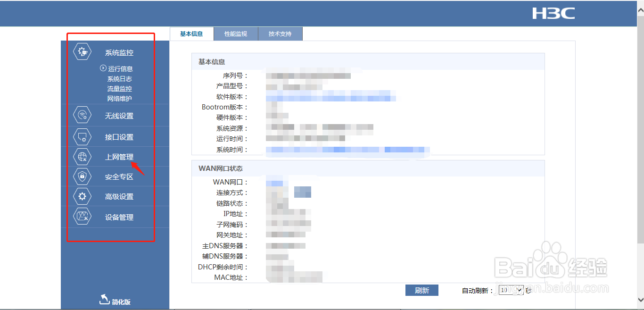Open the 系统日志 menu entry

point(120,78)
